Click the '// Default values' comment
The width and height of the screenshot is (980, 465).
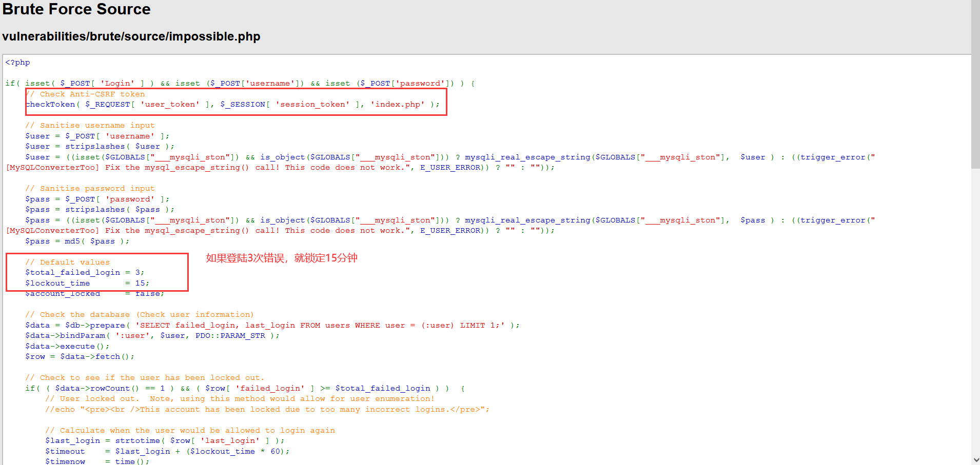(68, 262)
